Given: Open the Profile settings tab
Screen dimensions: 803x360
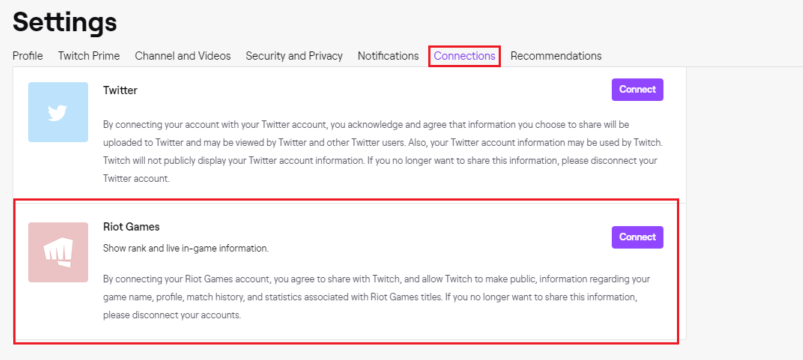Looking at the screenshot, I should click(x=28, y=56).
